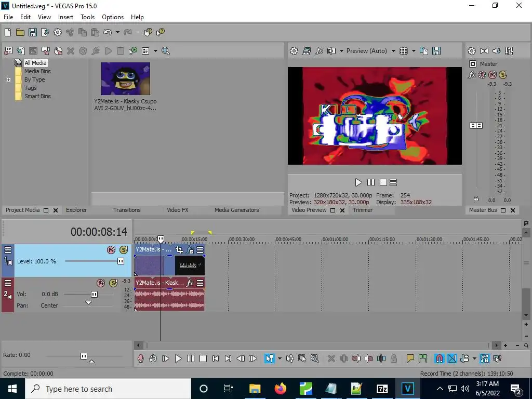Toggle Master bus solo button
The height and width of the screenshot is (399, 532).
(x=503, y=75)
